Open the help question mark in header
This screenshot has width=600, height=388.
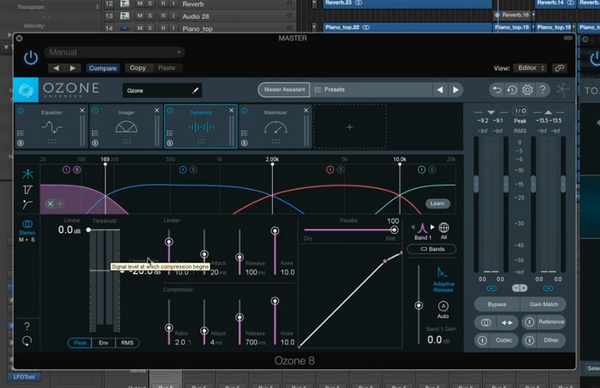(x=543, y=90)
